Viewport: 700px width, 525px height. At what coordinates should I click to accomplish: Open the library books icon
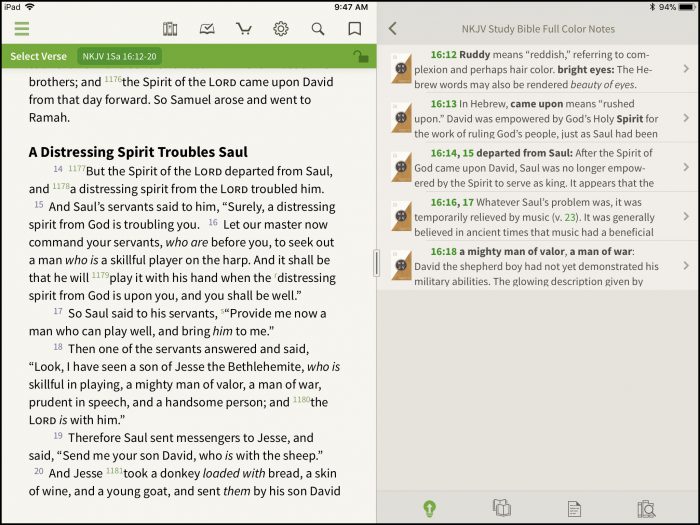pyautogui.click(x=170, y=29)
